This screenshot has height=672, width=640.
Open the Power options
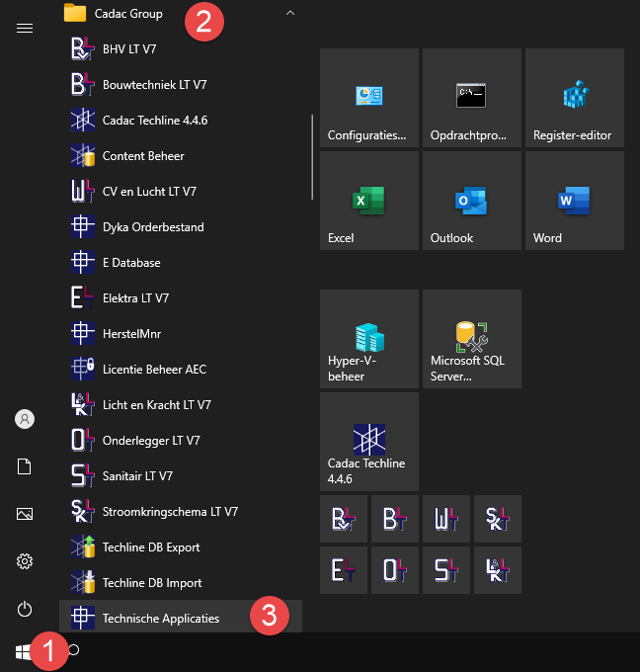(x=25, y=609)
